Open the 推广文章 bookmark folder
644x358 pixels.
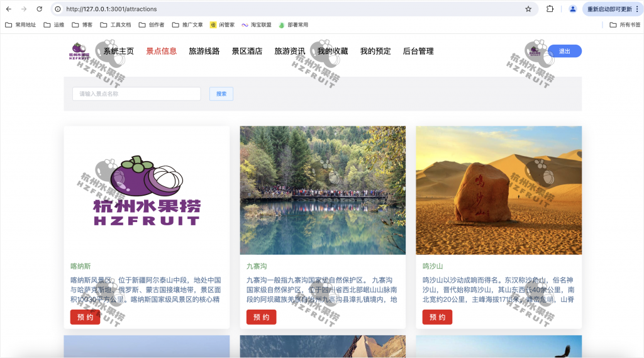[187, 25]
